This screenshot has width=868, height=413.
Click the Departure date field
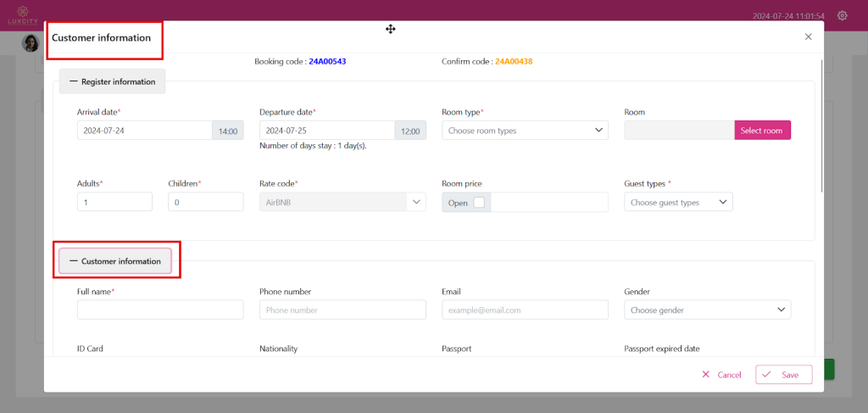[326, 131]
